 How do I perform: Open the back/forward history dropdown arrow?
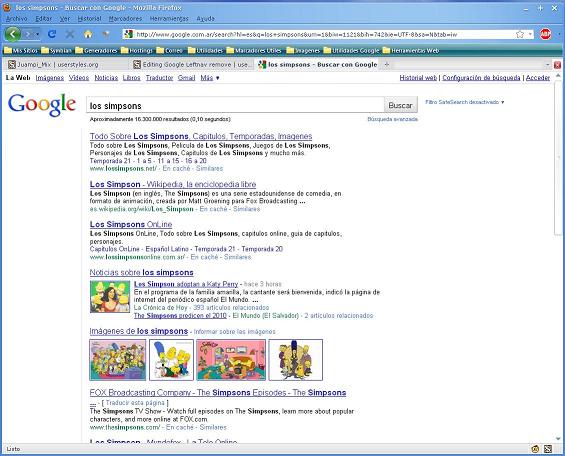click(37, 34)
